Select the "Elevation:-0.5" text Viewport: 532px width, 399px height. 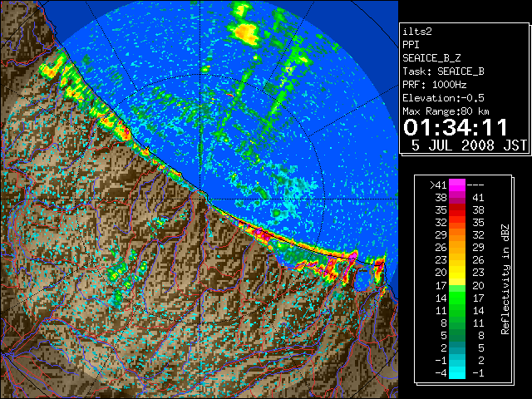point(443,98)
